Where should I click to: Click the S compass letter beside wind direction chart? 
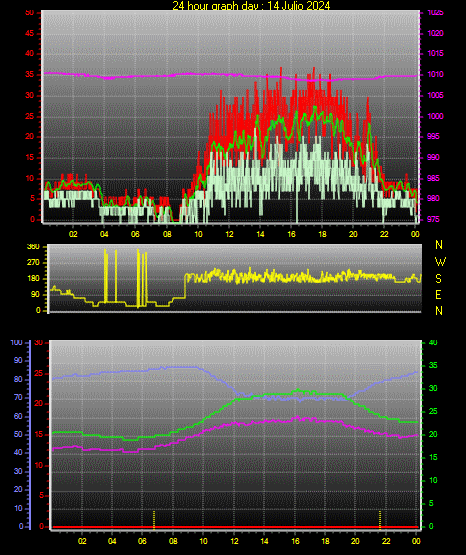coord(438,279)
